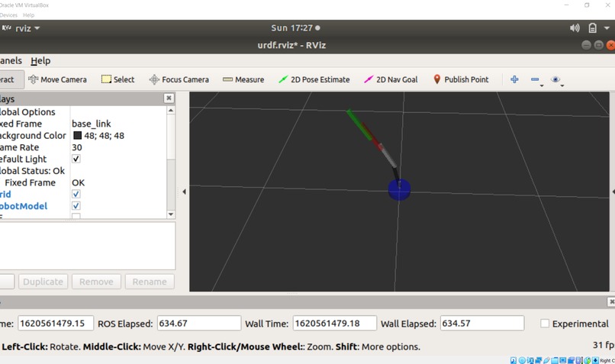Close the Time panel

(611, 301)
